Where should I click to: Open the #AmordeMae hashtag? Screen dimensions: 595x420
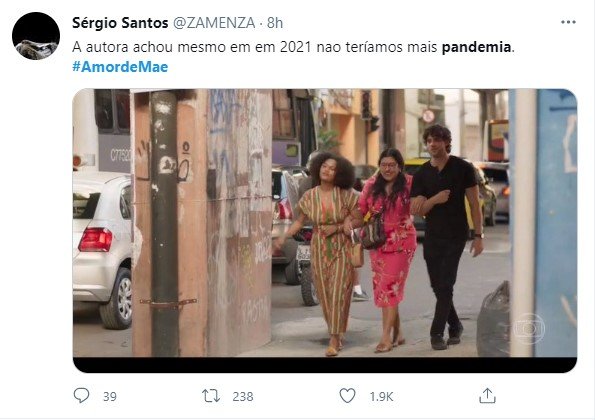[x=120, y=67]
